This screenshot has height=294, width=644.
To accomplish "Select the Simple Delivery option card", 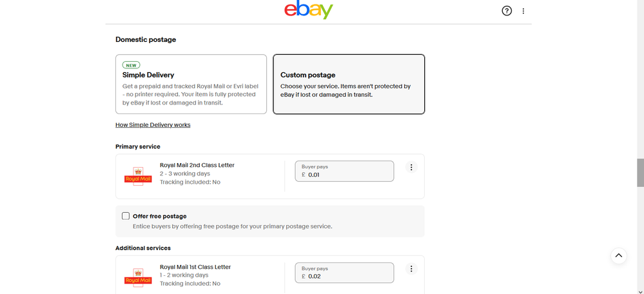I will coord(191,84).
